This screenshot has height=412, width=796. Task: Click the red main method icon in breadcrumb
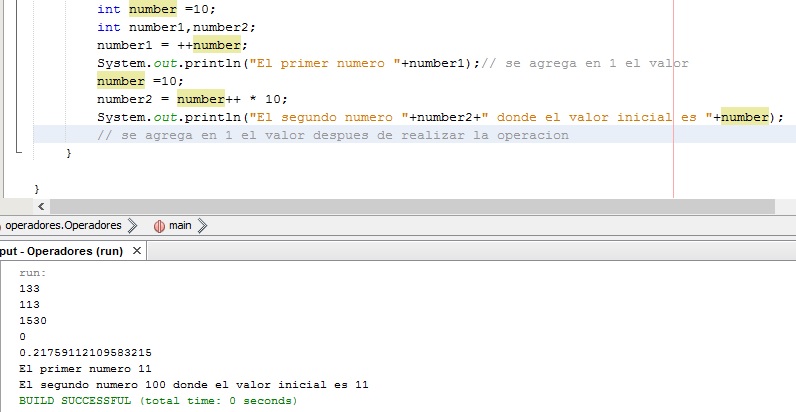point(159,225)
